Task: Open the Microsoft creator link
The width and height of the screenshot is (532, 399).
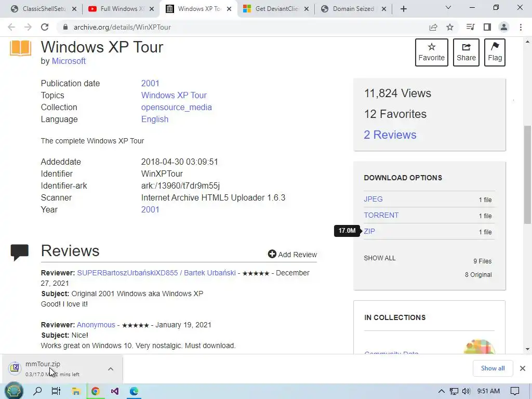Action: (x=69, y=61)
